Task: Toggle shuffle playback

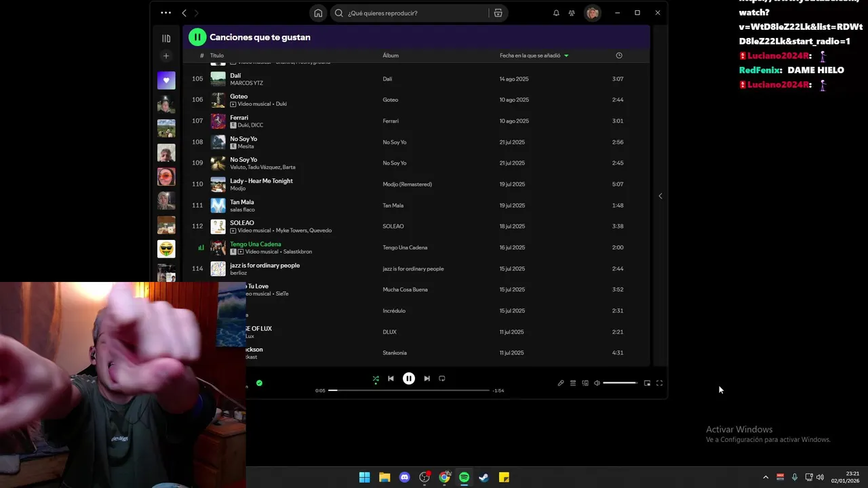Action: point(376,379)
